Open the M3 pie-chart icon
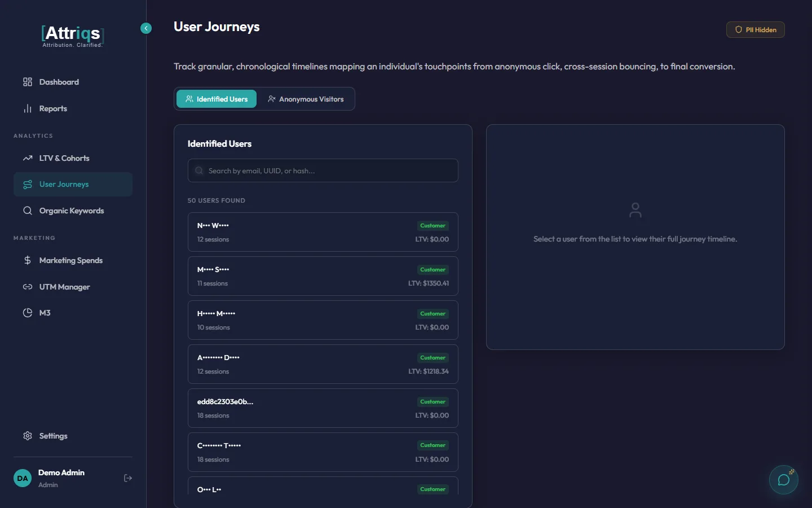Image resolution: width=812 pixels, height=508 pixels. [x=27, y=313]
